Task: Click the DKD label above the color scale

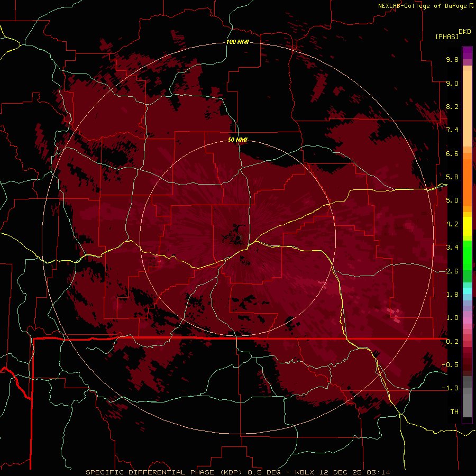Action: pos(465,32)
